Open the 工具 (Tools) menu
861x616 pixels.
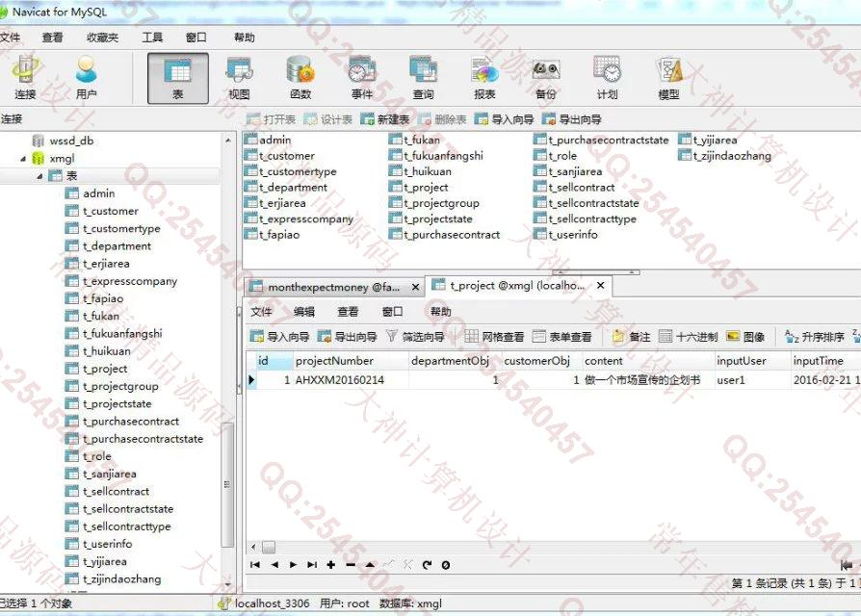[152, 38]
